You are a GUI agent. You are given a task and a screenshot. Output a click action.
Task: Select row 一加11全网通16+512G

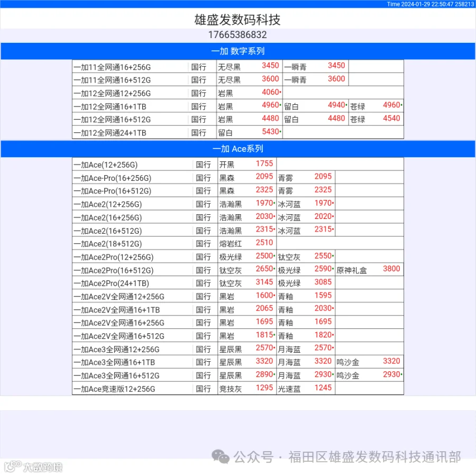pos(238,79)
